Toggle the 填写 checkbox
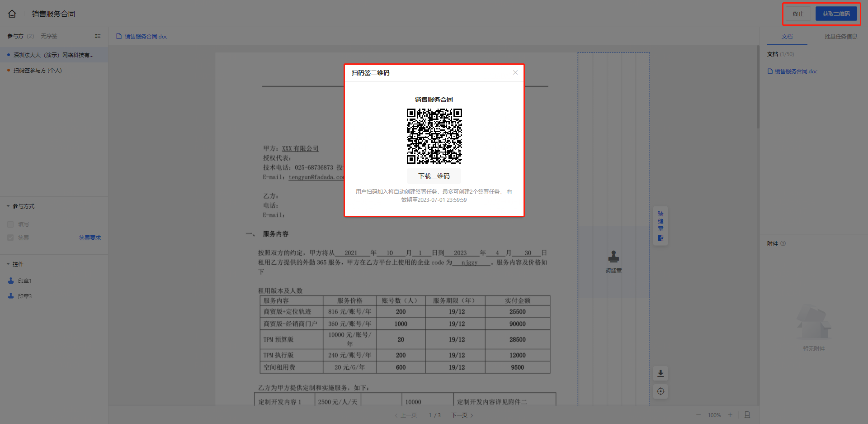This screenshot has height=424, width=868. click(x=10, y=224)
